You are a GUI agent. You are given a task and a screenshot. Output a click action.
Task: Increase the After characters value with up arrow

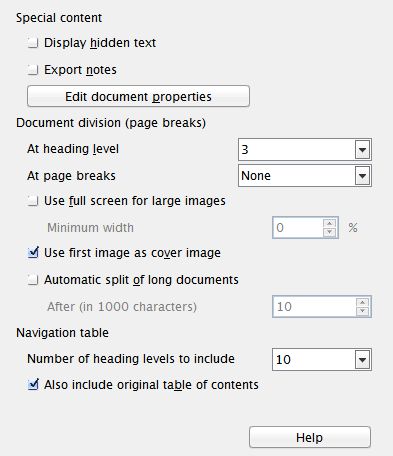pos(362,302)
